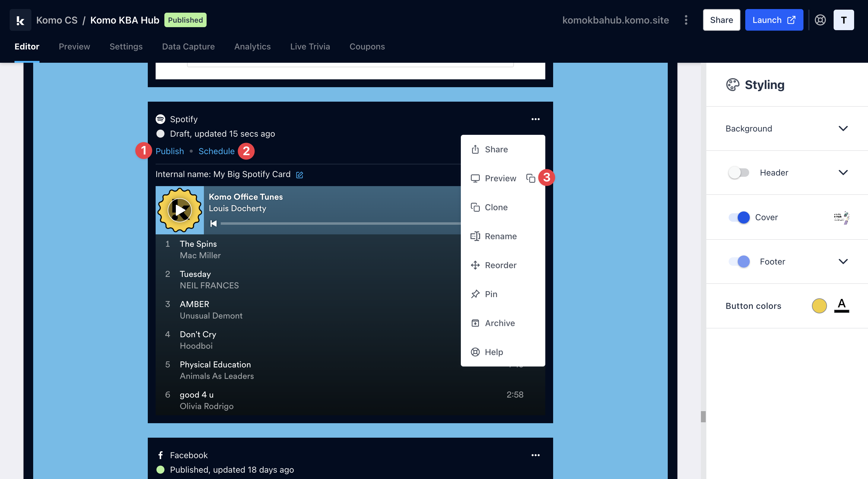Switch to the Analytics tab
868x479 pixels.
[252, 46]
